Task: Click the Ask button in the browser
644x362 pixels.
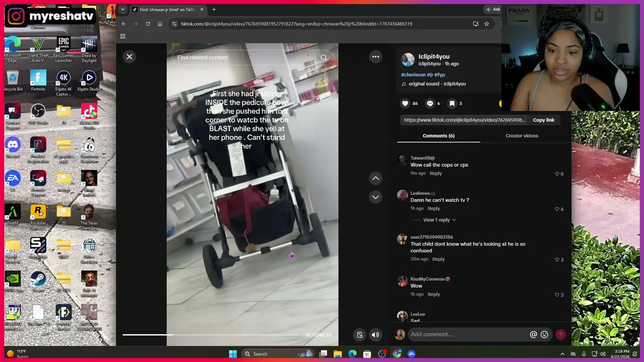Action: (x=494, y=10)
